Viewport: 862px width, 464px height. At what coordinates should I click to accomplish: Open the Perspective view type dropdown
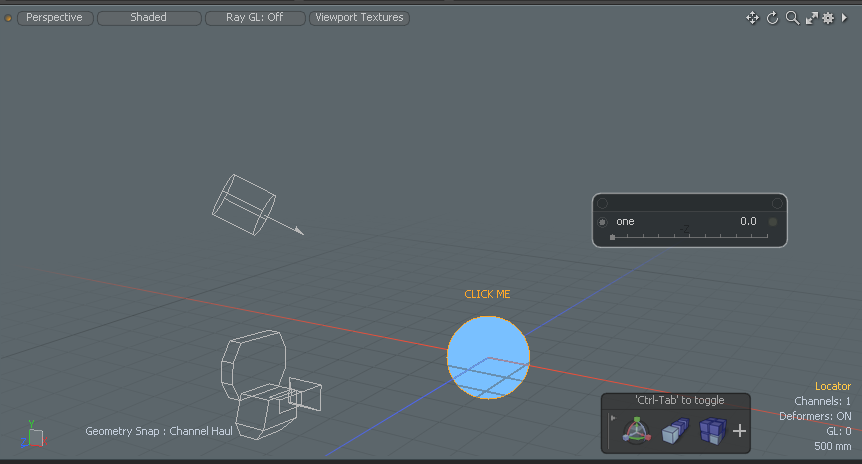[x=55, y=18]
